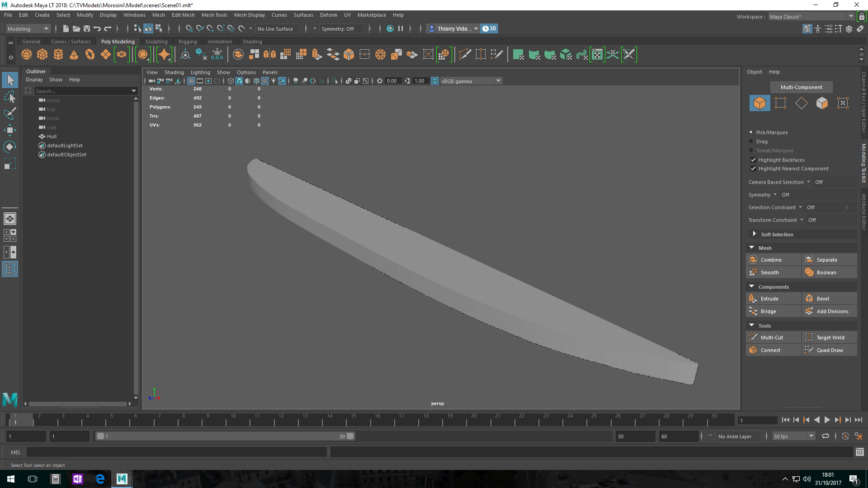Image resolution: width=868 pixels, height=488 pixels.
Task: Create polygon sphere from the shelf
Action: 27,55
